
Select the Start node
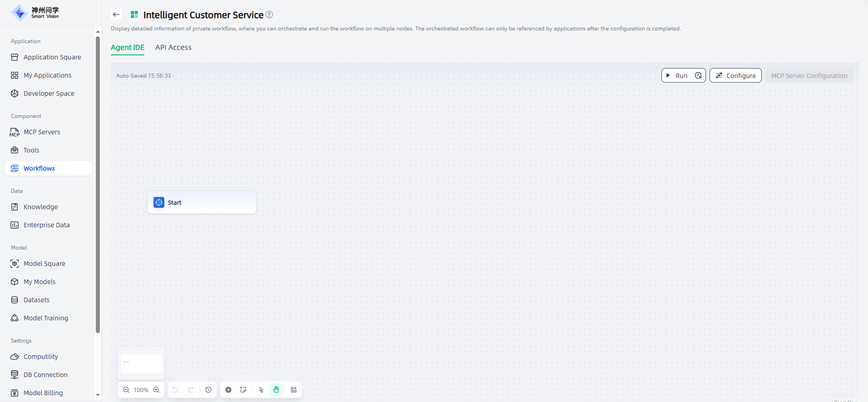(202, 202)
